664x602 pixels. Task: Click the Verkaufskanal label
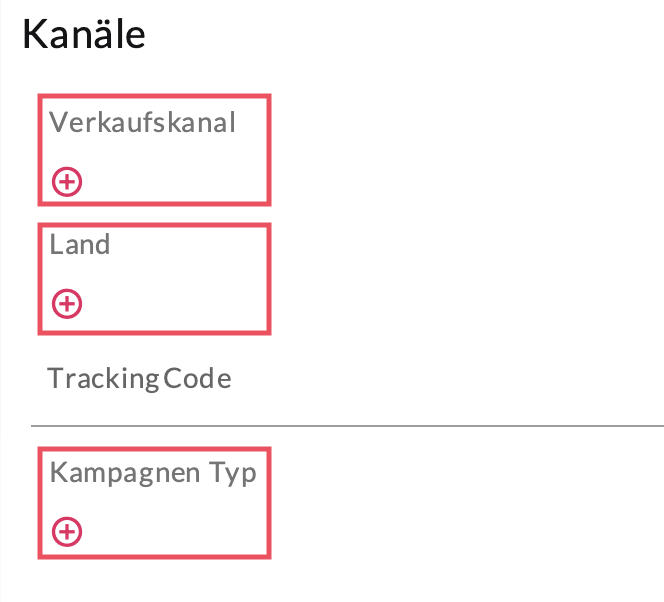(142, 123)
